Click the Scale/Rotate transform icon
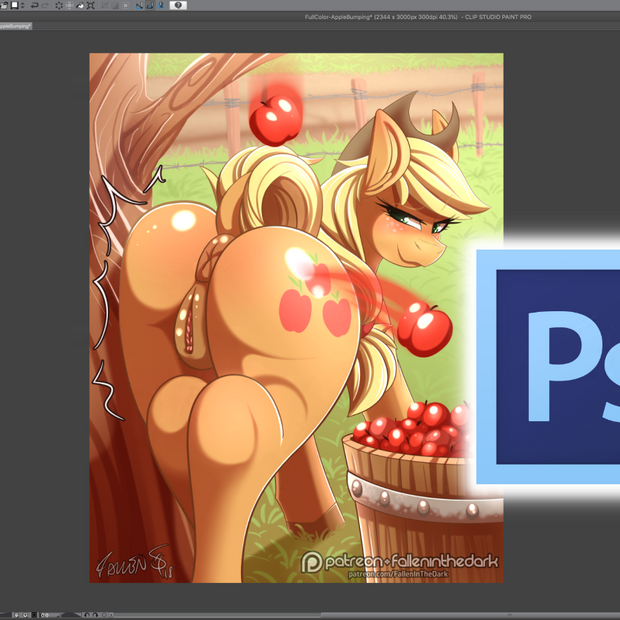This screenshot has width=620, height=620. 91,5
